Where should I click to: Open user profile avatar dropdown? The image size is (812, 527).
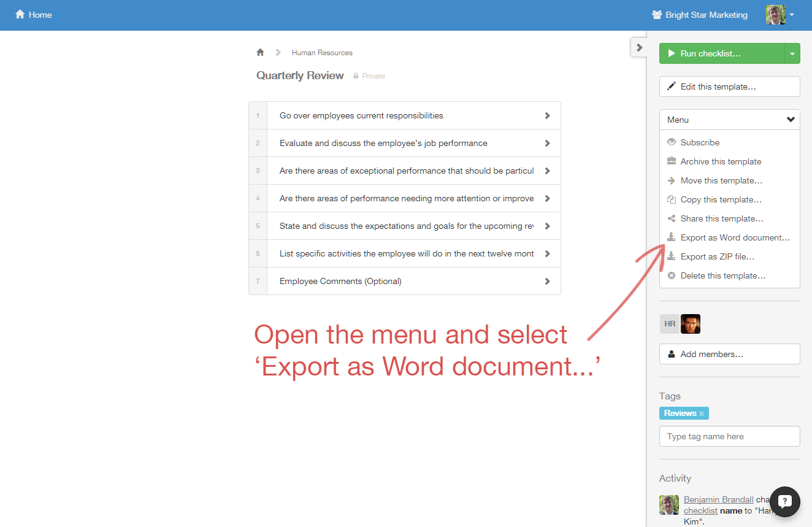780,15
